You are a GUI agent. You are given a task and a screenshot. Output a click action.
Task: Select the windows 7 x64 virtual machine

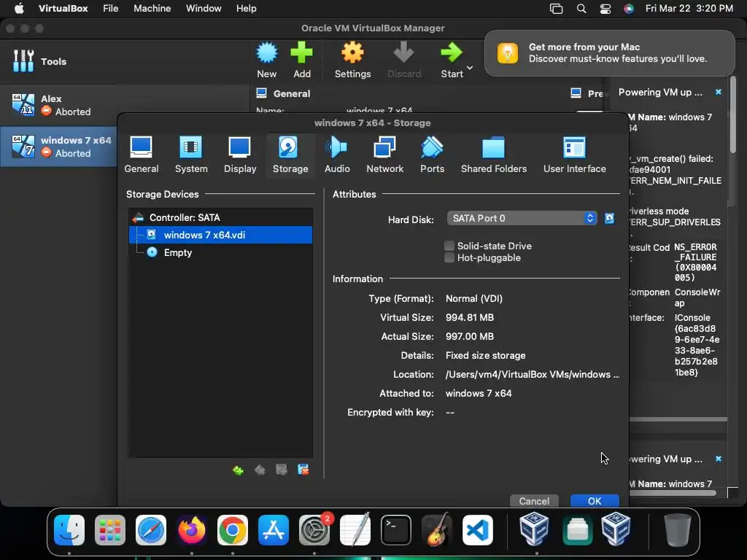click(58, 146)
